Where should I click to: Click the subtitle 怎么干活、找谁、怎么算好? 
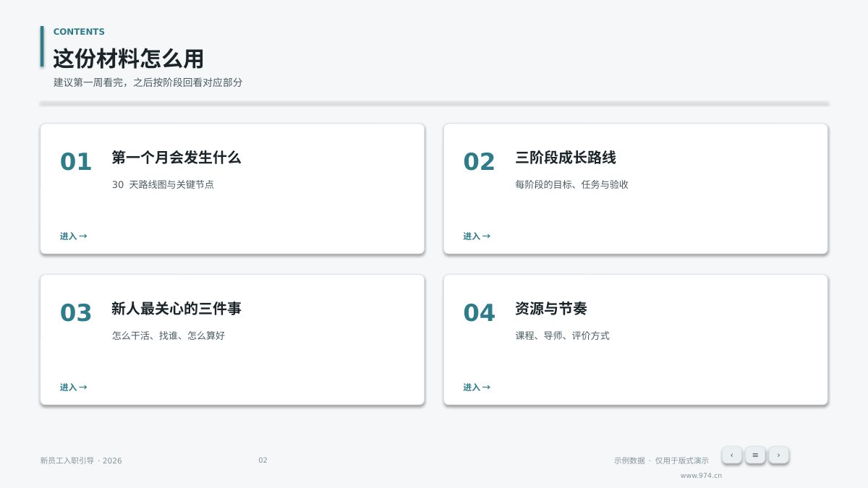pyautogui.click(x=169, y=335)
